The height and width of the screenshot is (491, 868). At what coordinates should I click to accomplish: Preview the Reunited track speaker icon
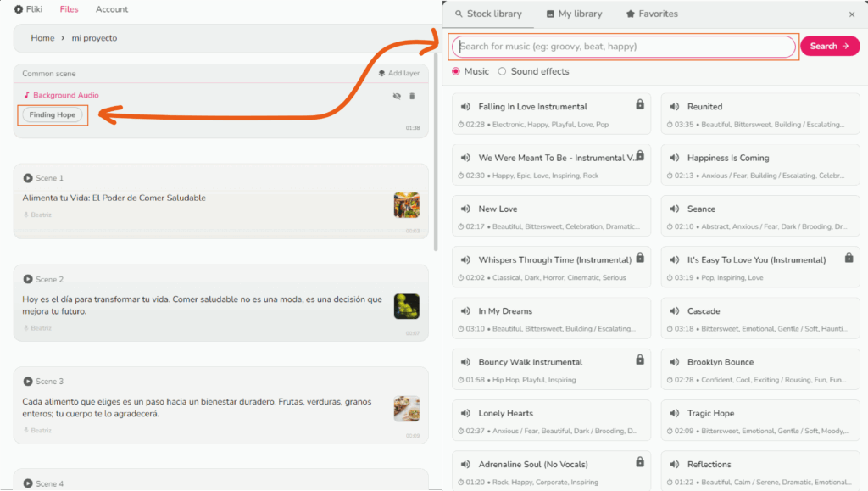coord(674,107)
